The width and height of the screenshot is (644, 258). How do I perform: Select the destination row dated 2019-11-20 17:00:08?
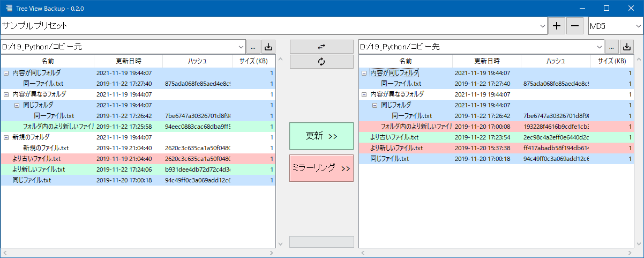tap(497, 127)
